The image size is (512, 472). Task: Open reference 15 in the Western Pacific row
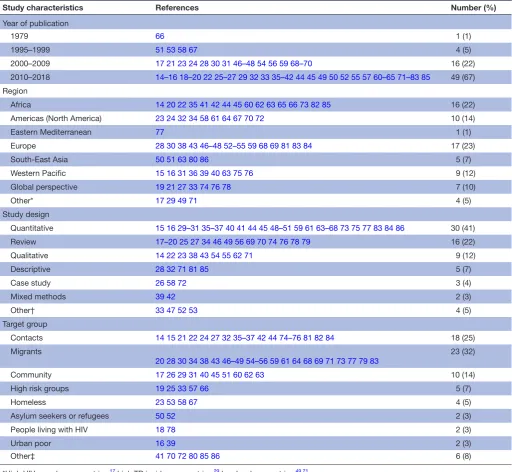[x=160, y=173]
